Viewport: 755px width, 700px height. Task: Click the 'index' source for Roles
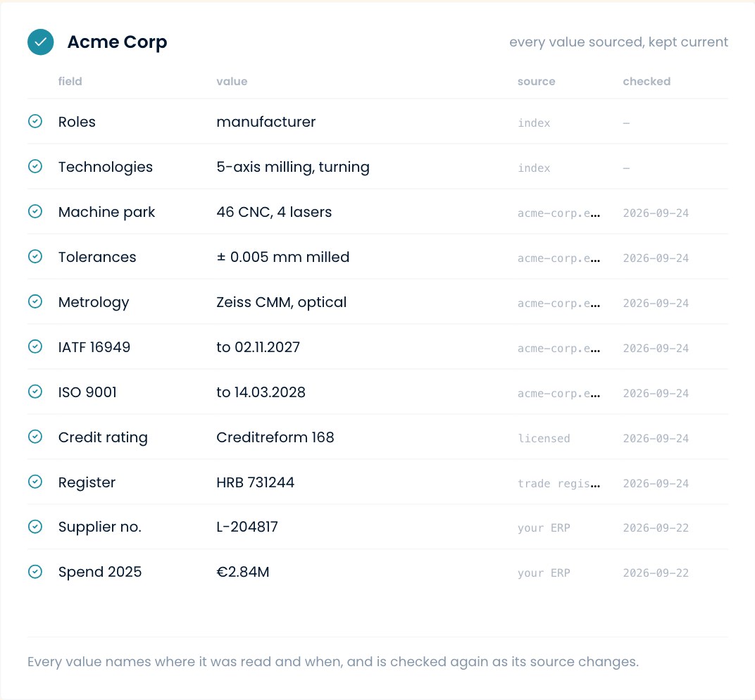pyautogui.click(x=534, y=123)
